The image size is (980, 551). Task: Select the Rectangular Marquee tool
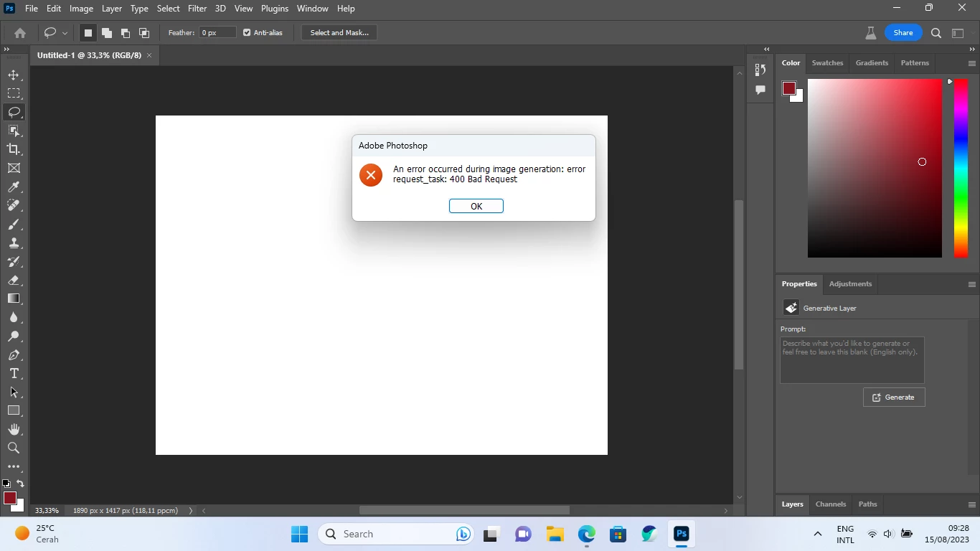14,93
